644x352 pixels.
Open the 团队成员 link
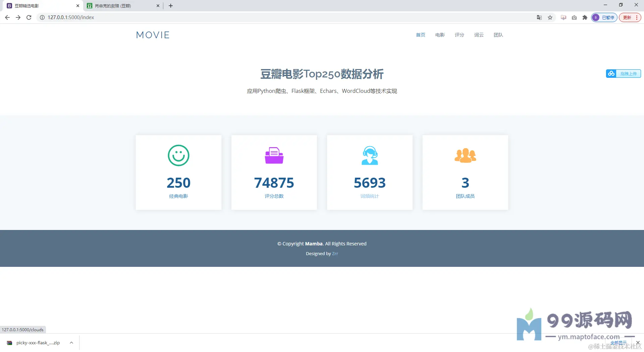465,196
